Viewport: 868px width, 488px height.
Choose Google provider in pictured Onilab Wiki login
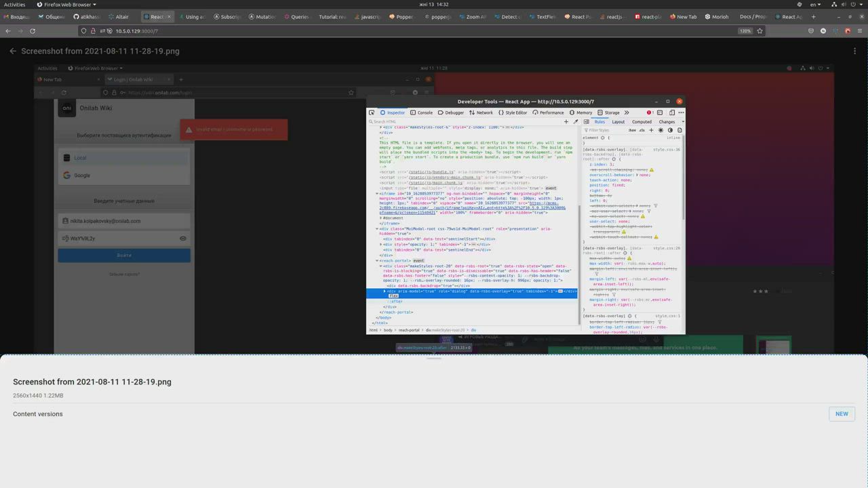pos(124,175)
